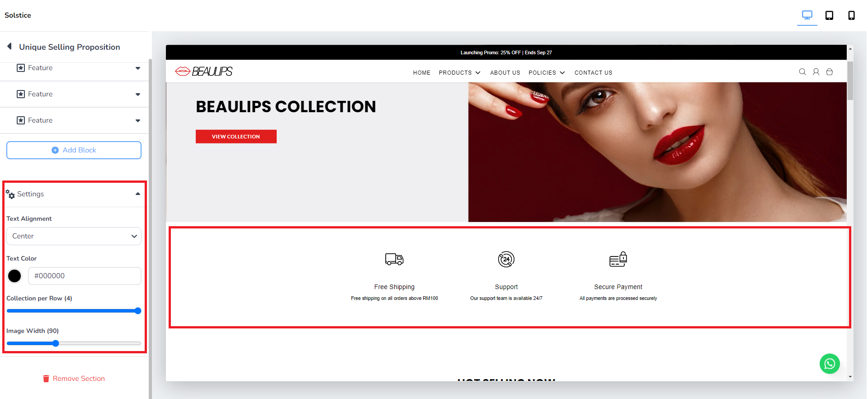This screenshot has height=399, width=868.
Task: Click the Secure Payment card icon
Action: [618, 259]
